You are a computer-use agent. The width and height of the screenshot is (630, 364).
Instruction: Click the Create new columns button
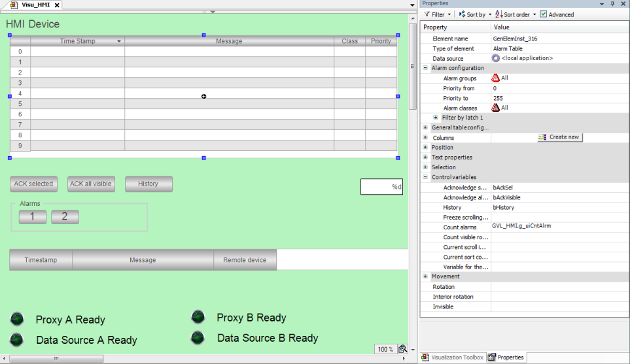[x=559, y=137]
